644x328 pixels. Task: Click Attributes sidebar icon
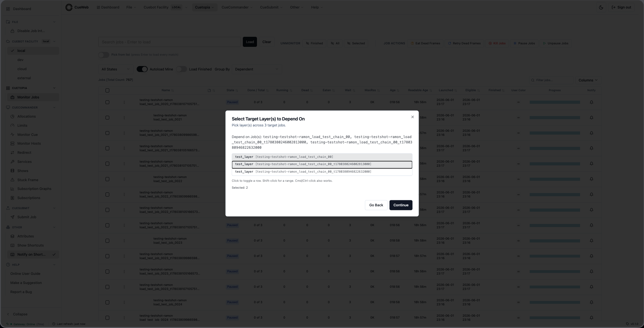[12, 236]
